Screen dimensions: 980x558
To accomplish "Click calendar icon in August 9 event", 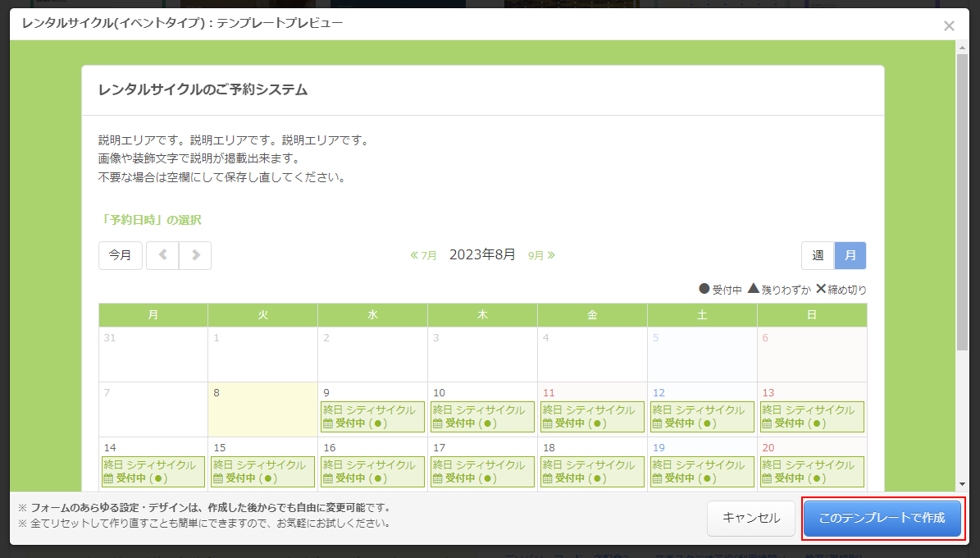I will click(x=328, y=423).
